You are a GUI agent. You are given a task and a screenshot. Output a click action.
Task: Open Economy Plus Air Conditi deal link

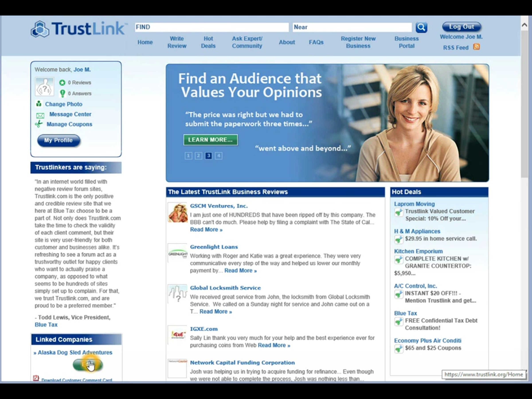[x=428, y=340]
